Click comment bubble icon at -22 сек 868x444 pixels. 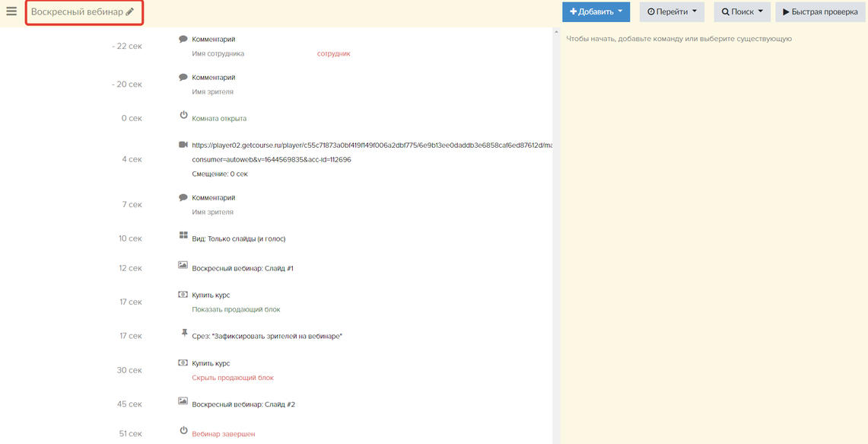(x=183, y=39)
